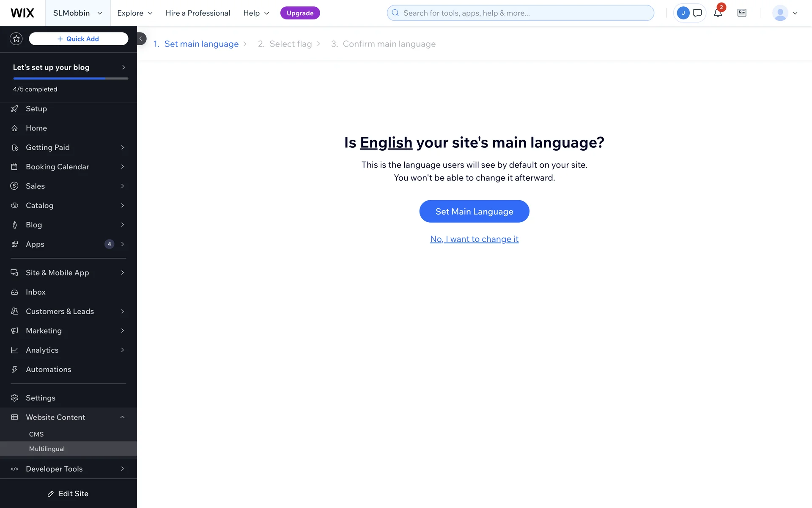This screenshot has height=508, width=812.
Task: Click the notifications bell icon
Action: coord(718,13)
